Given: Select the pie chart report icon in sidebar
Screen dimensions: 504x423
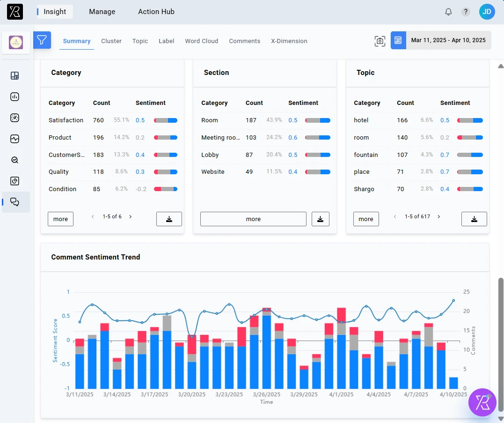Looking at the screenshot, I should coord(15,181).
